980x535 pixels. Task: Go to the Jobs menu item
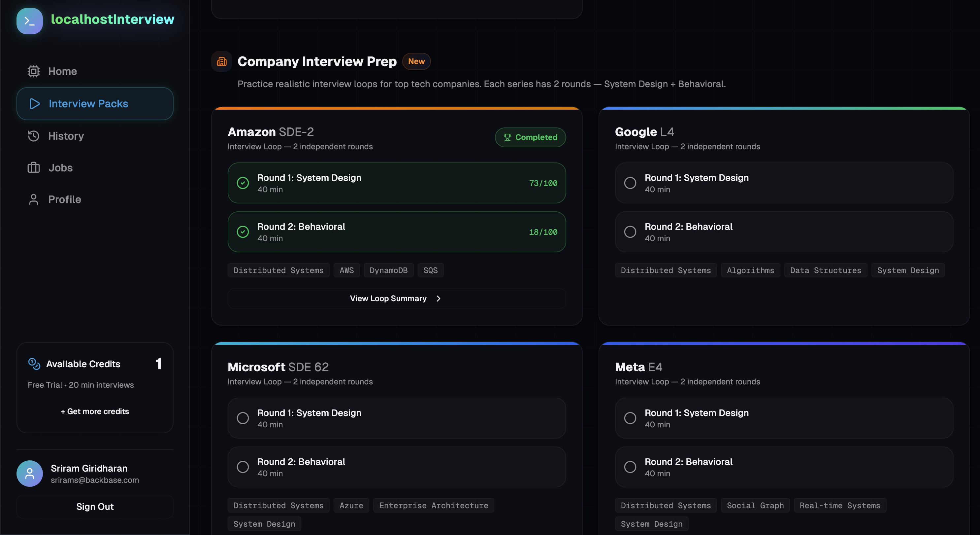[x=60, y=167]
